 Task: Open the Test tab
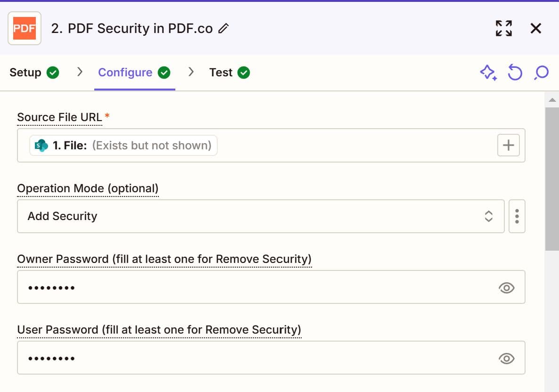point(221,72)
